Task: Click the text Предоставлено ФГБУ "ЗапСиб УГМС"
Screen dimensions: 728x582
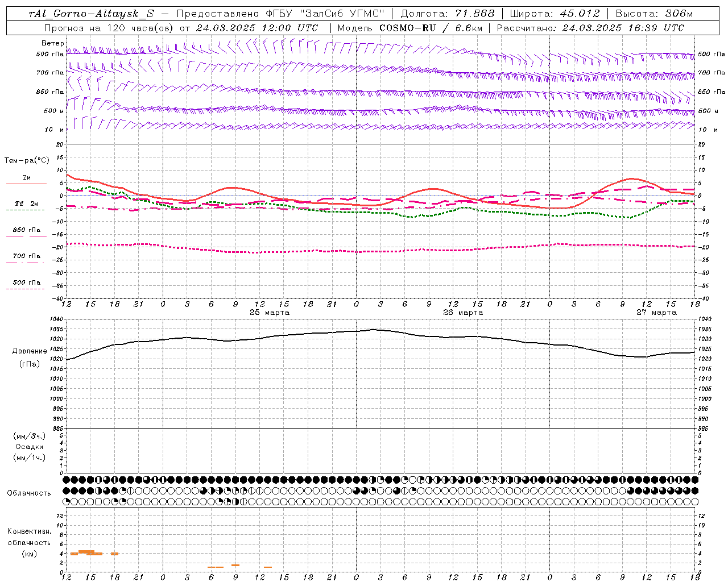Action: click(280, 14)
